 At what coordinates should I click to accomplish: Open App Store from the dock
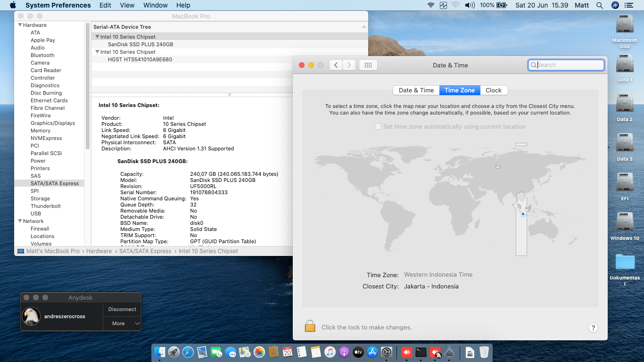coord(372,352)
